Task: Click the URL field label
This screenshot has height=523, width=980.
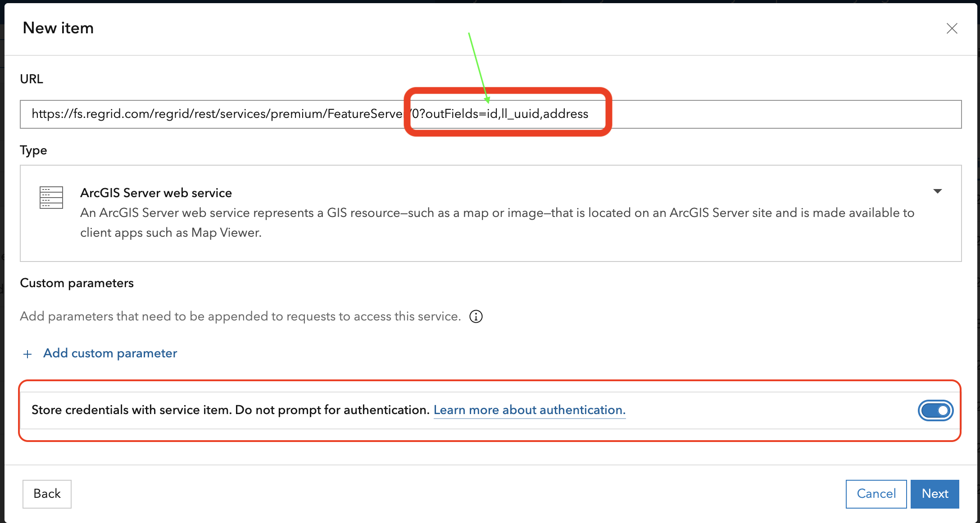Action: pos(32,79)
